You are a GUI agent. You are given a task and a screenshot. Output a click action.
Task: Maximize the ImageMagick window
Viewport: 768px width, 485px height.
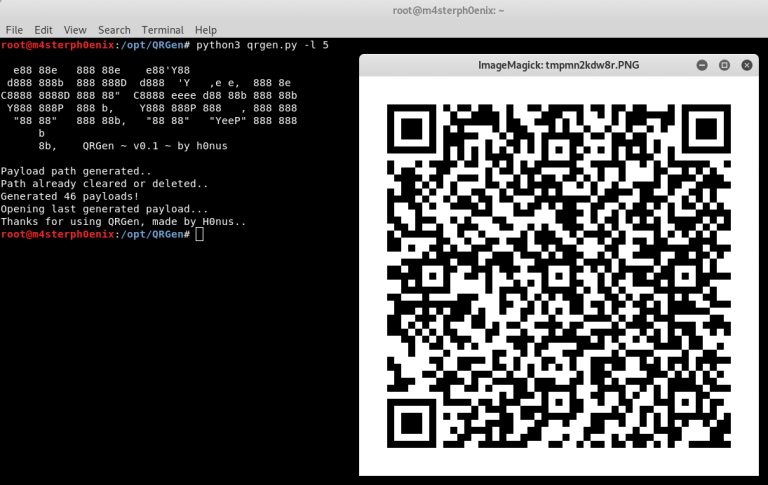pyautogui.click(x=724, y=65)
